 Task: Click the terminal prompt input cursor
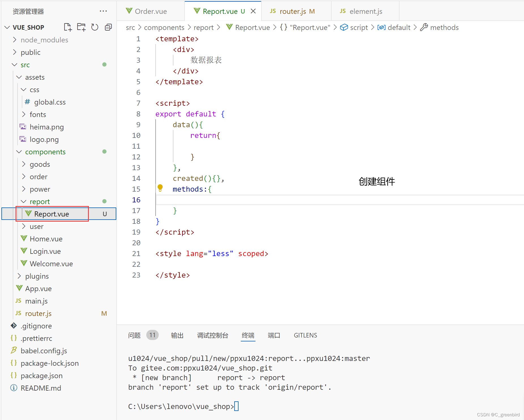click(237, 406)
